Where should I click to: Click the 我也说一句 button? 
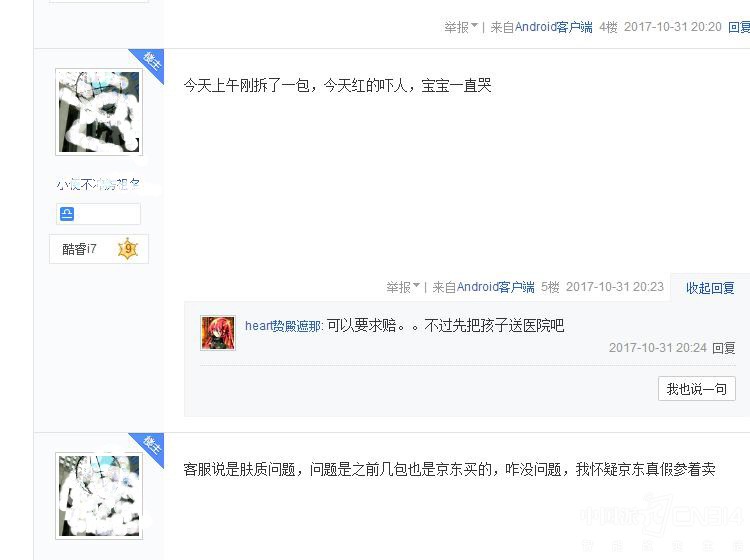pos(696,389)
